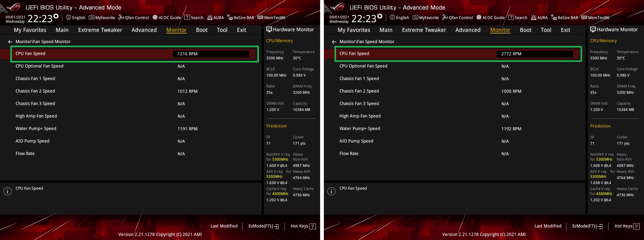Click the settings gear beside the clock in left BIOS window
The height and width of the screenshot is (240, 644).
[x=56, y=16]
